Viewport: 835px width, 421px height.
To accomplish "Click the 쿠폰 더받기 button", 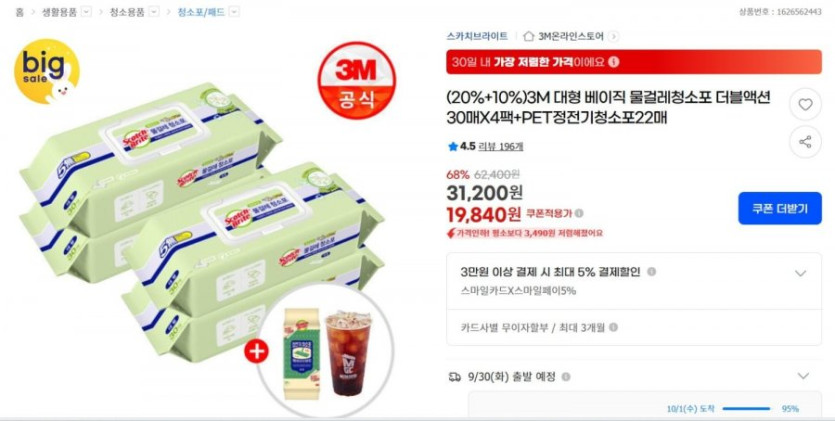I will click(780, 208).
